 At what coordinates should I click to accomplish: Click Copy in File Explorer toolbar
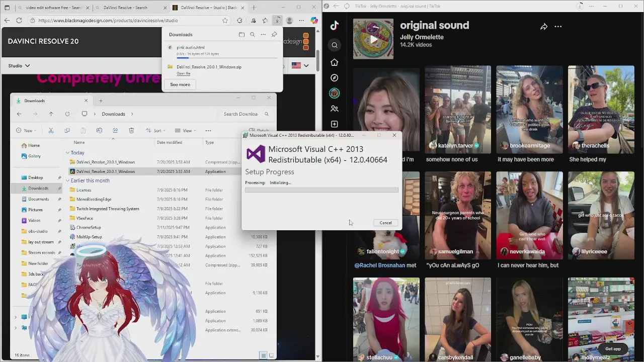pos(67,131)
